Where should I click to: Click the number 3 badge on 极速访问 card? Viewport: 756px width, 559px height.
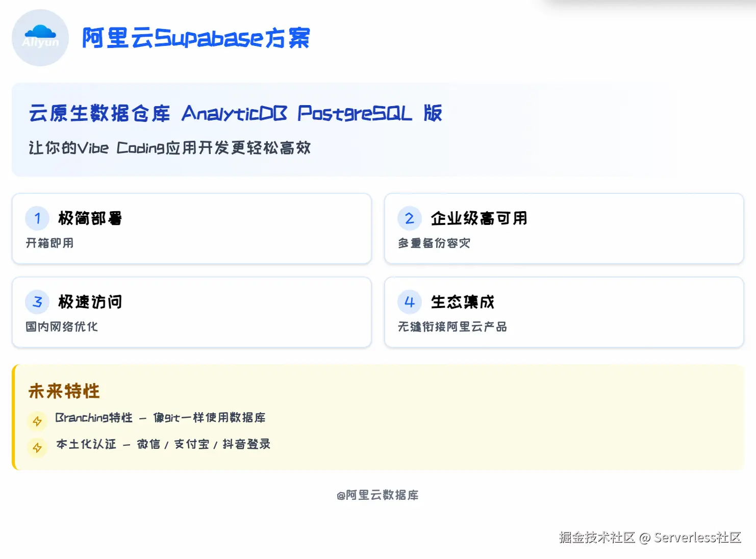(37, 302)
